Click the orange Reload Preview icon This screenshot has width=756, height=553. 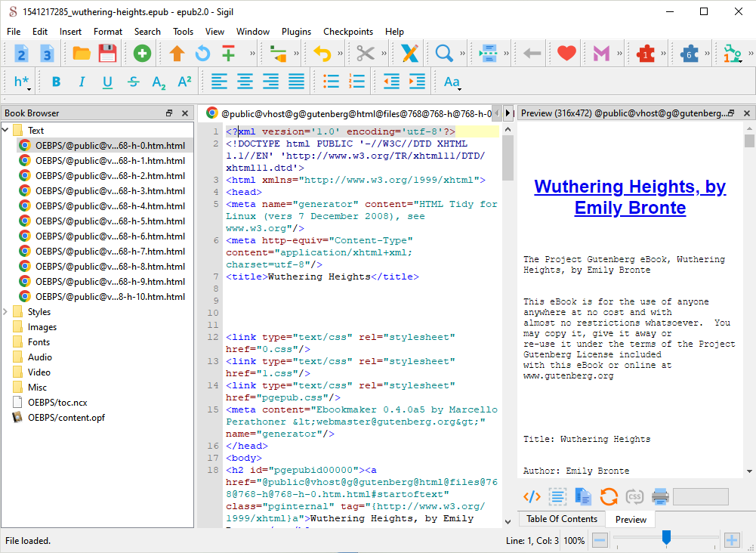[x=609, y=496]
